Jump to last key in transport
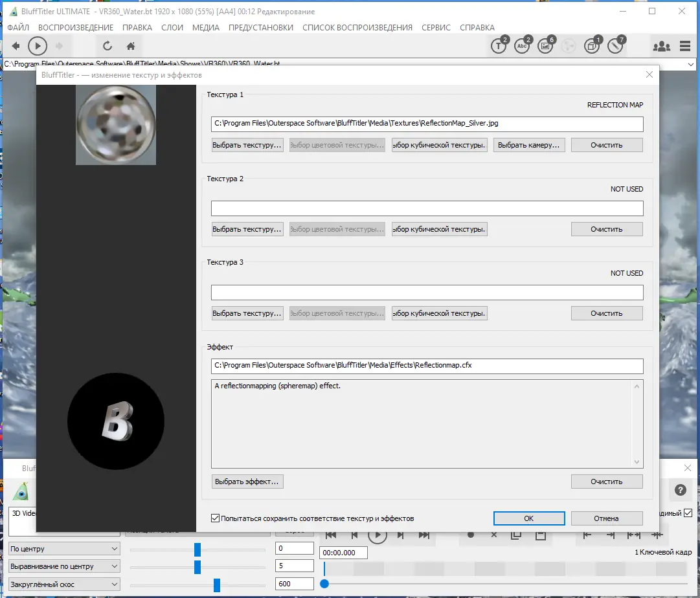700x598 pixels. tap(423, 535)
